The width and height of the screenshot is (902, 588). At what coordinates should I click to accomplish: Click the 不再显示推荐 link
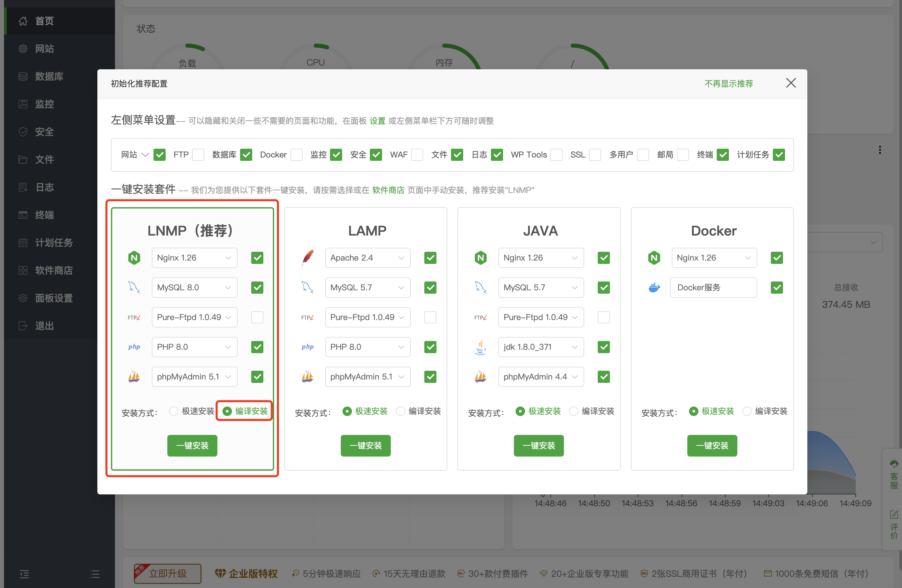(729, 83)
